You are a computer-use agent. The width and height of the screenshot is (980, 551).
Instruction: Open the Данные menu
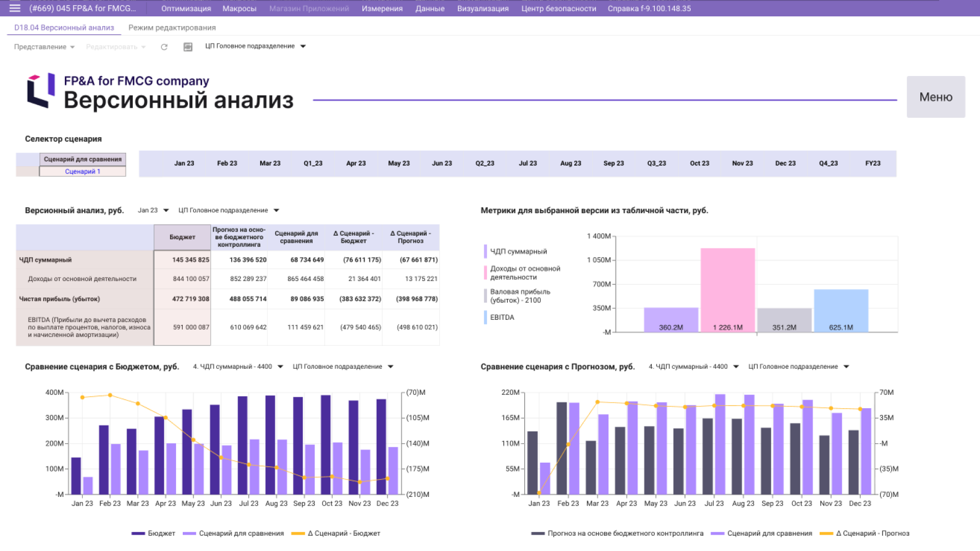coord(430,8)
